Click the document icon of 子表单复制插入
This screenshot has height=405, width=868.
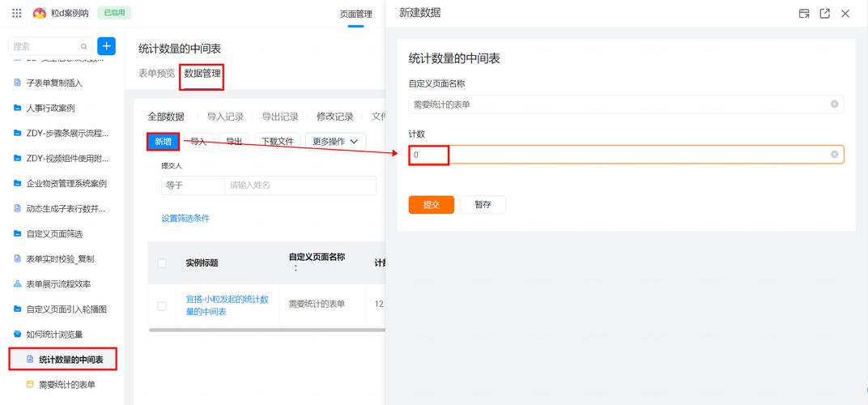(x=17, y=83)
